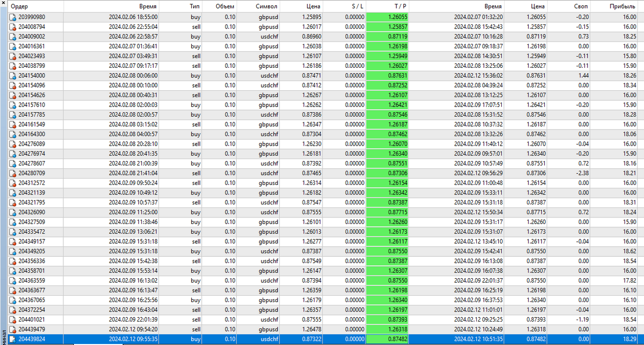Click take profit value 0.87306
The height and width of the screenshot is (345, 644).
pyautogui.click(x=398, y=173)
